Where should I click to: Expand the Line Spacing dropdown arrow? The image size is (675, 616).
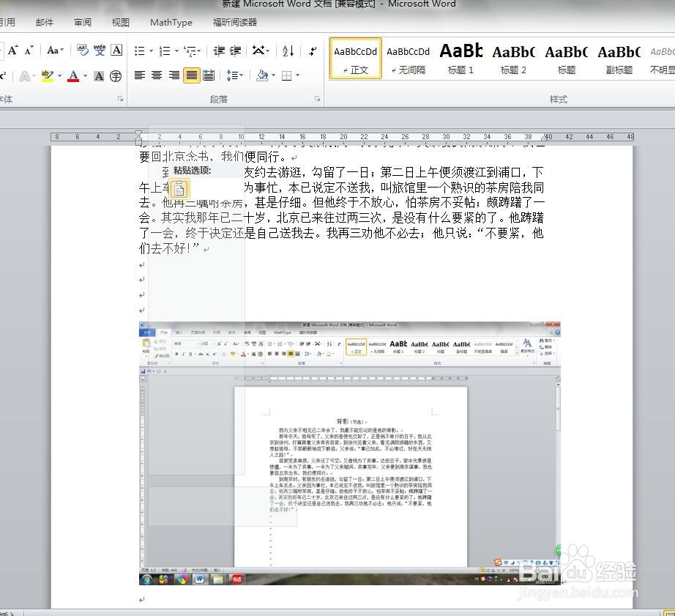241,76
